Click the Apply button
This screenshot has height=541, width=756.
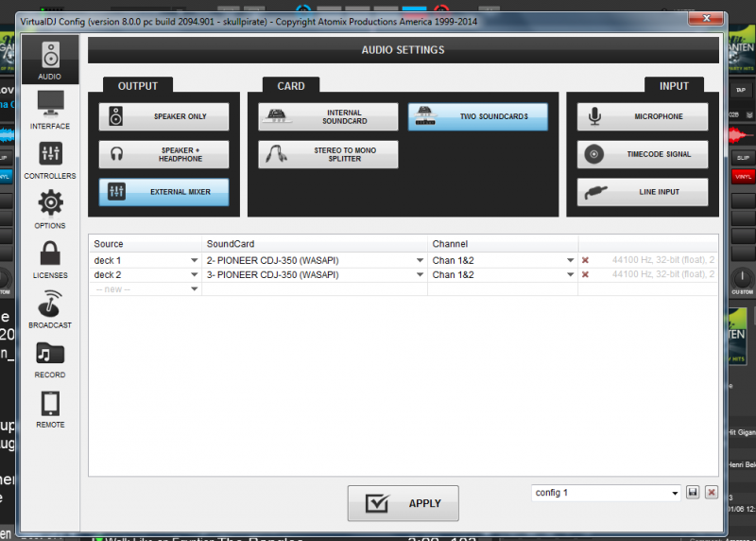pos(404,503)
